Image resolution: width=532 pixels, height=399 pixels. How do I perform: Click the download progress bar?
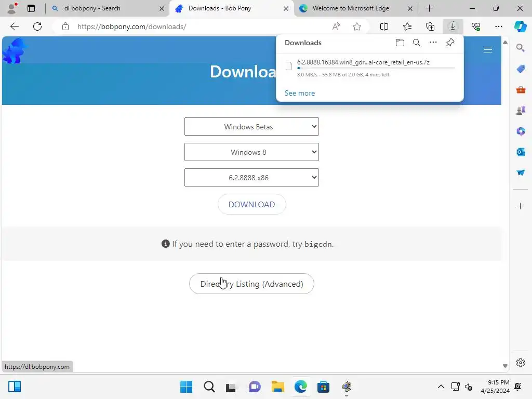(376, 68)
